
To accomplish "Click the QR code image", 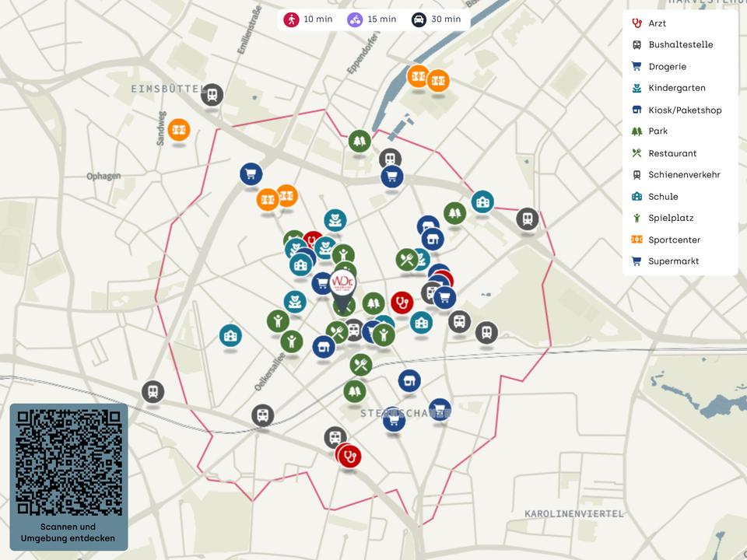I will click(68, 462).
